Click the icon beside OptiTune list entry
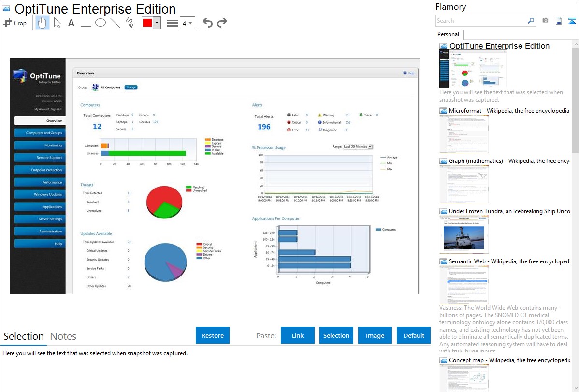 [443, 46]
